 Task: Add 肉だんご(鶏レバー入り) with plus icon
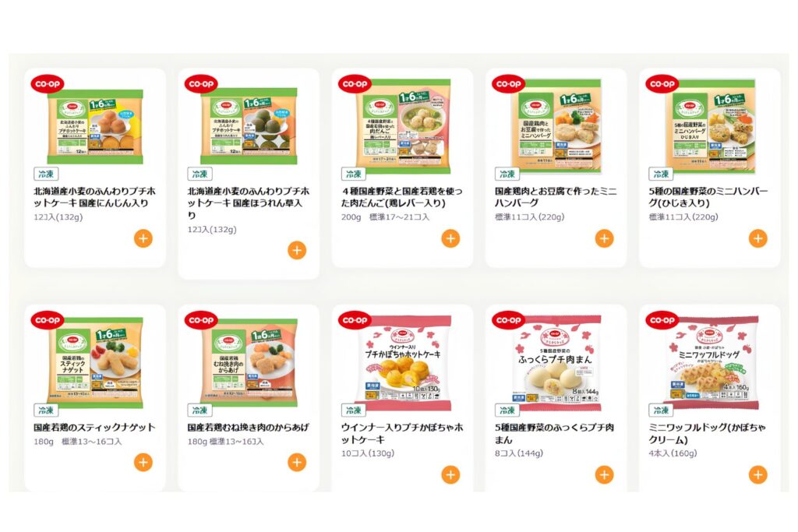pyautogui.click(x=450, y=238)
